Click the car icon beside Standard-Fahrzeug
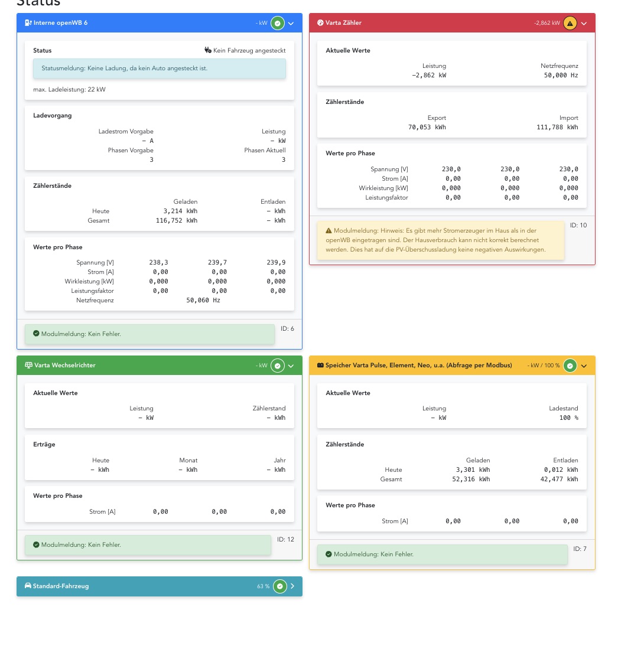The width and height of the screenshot is (644, 649). 28,586
